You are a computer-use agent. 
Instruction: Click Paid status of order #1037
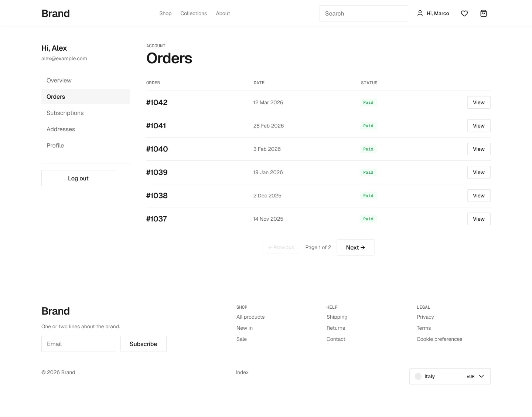pos(368,219)
